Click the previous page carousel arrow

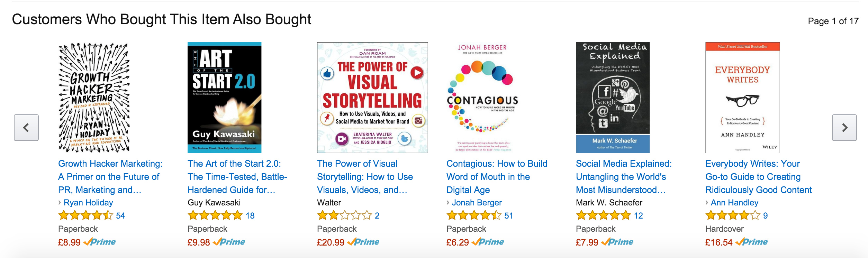[x=26, y=128]
